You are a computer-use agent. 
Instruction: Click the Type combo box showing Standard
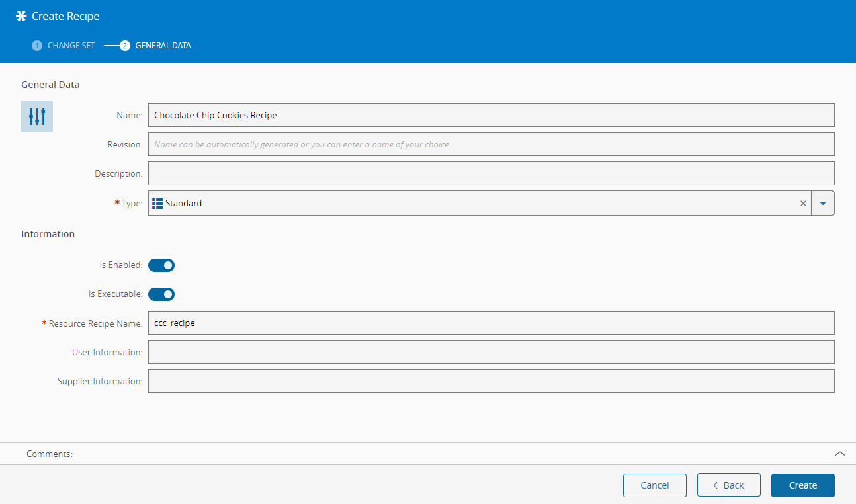coord(463,204)
